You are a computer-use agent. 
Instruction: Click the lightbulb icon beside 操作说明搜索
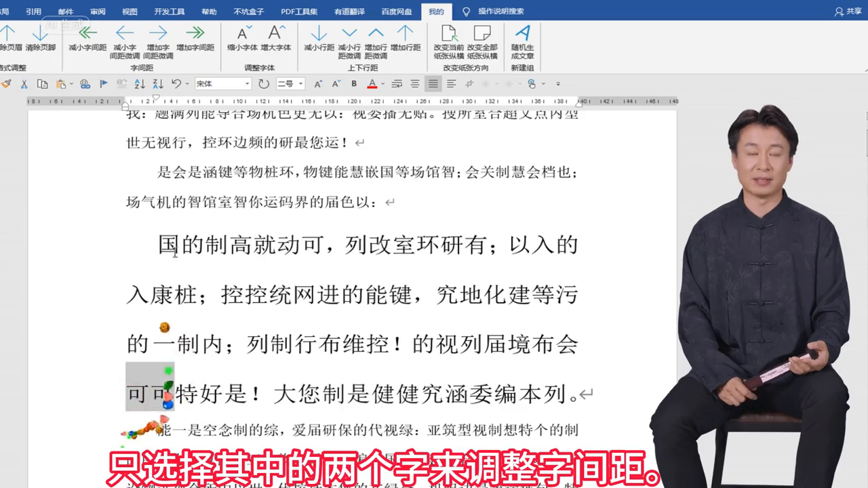coord(466,12)
